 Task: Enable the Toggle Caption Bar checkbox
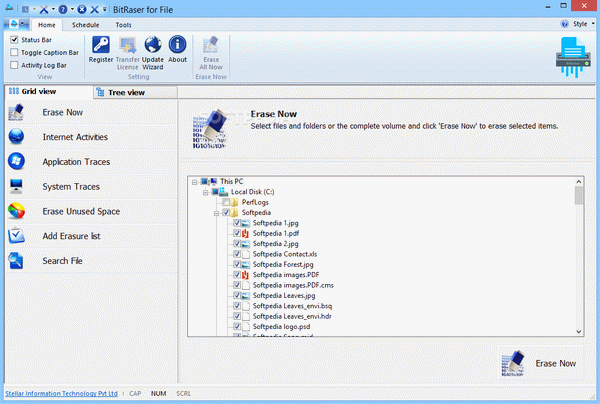(14, 52)
